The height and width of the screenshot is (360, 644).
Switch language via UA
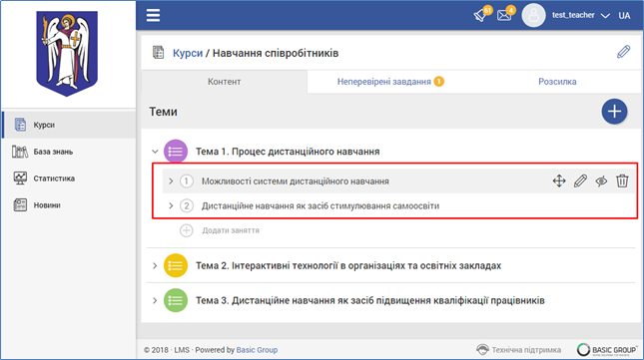(624, 16)
